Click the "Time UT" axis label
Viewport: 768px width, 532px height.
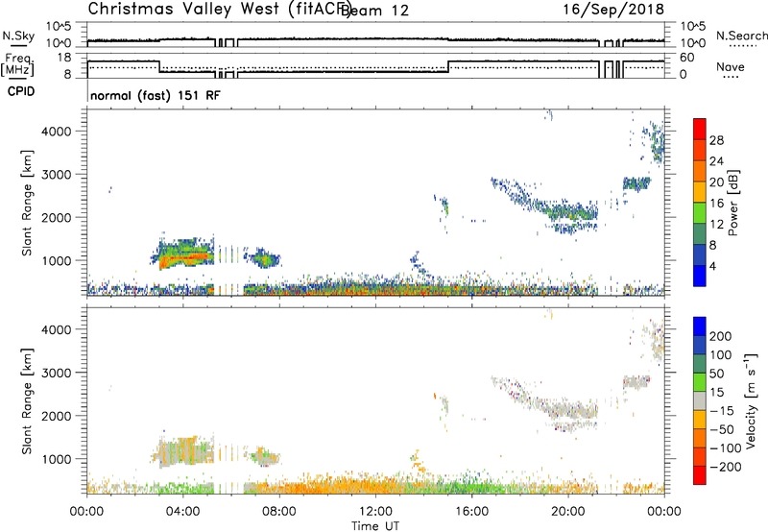click(375, 526)
